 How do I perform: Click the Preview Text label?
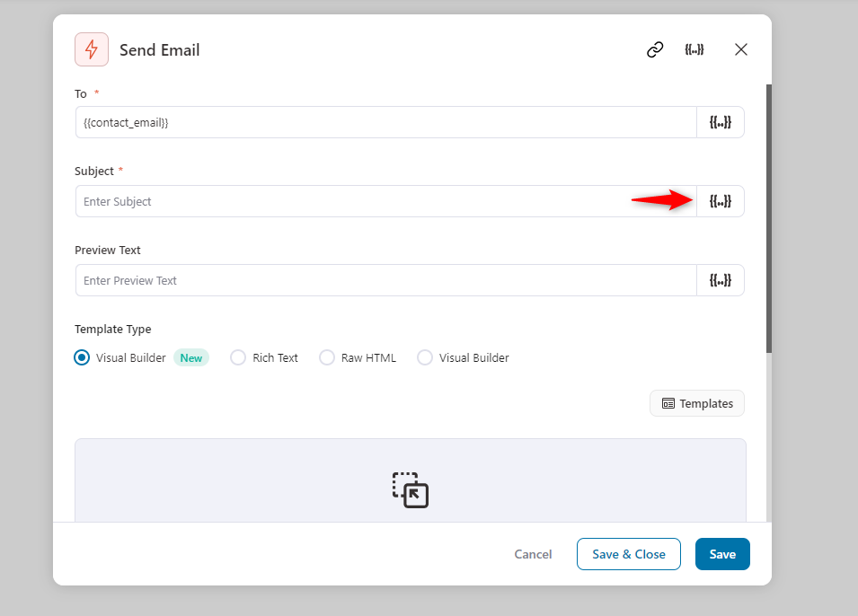pyautogui.click(x=107, y=250)
